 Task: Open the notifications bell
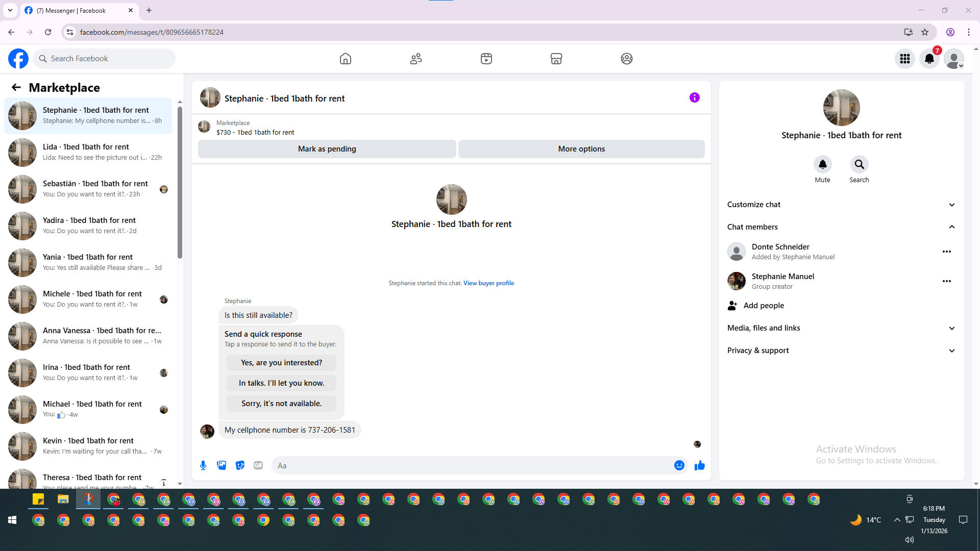point(929,59)
